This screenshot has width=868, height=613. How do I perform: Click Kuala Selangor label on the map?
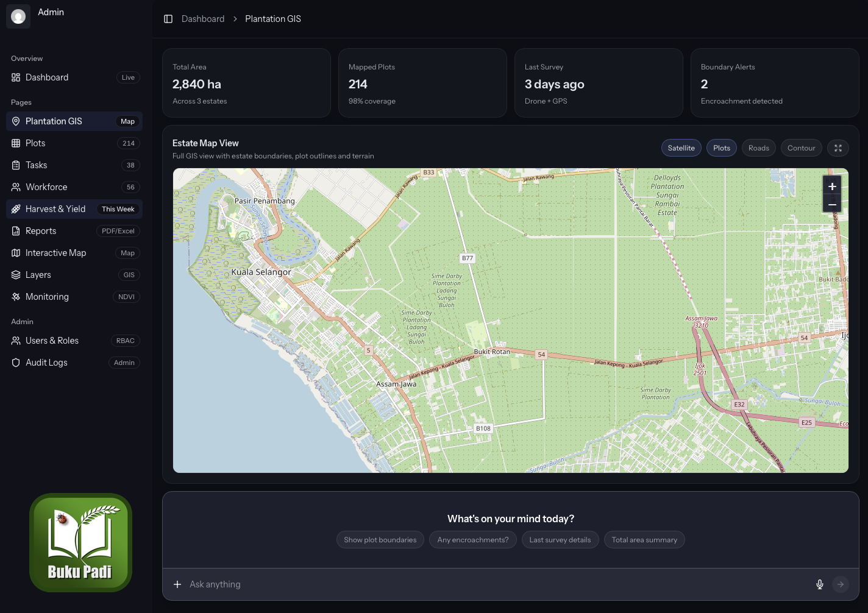tap(261, 272)
